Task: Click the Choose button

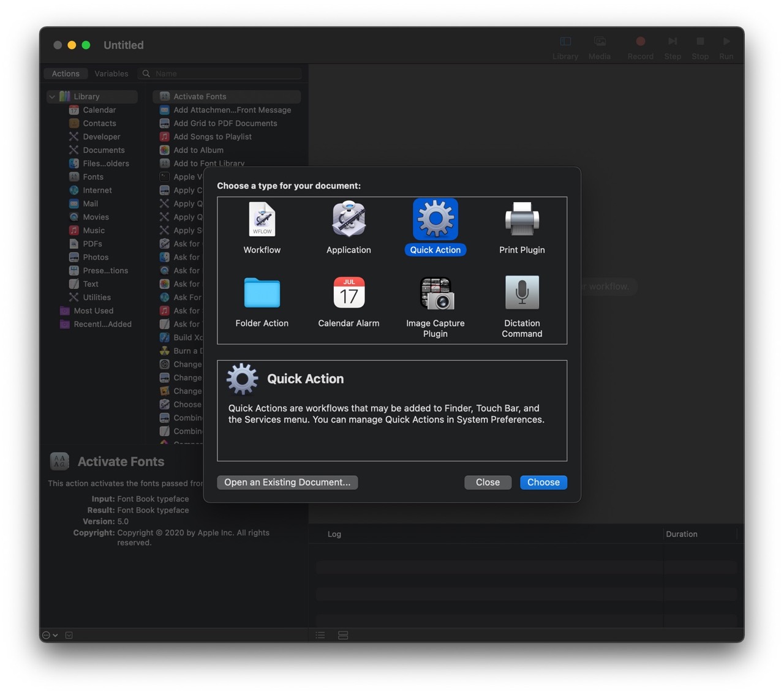Action: tap(543, 483)
